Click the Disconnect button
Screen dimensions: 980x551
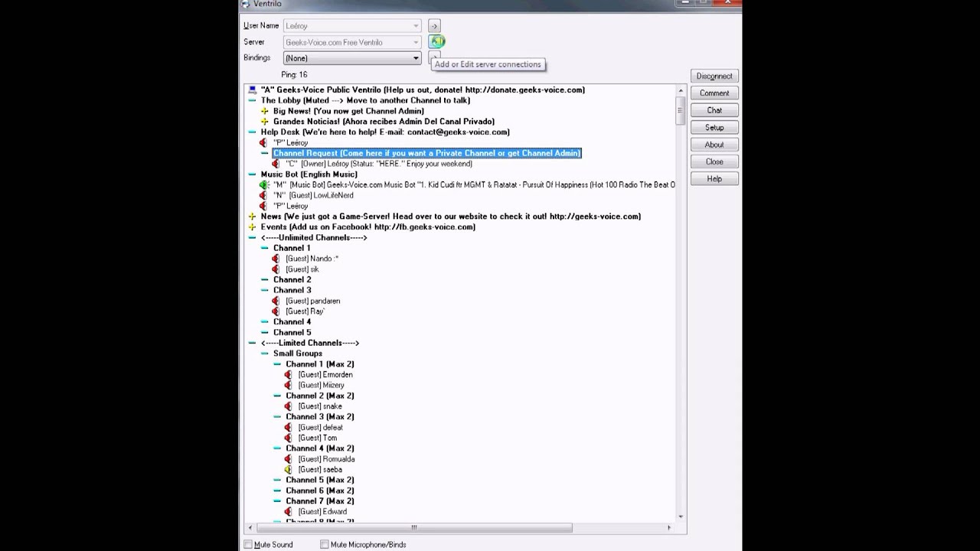click(x=714, y=77)
